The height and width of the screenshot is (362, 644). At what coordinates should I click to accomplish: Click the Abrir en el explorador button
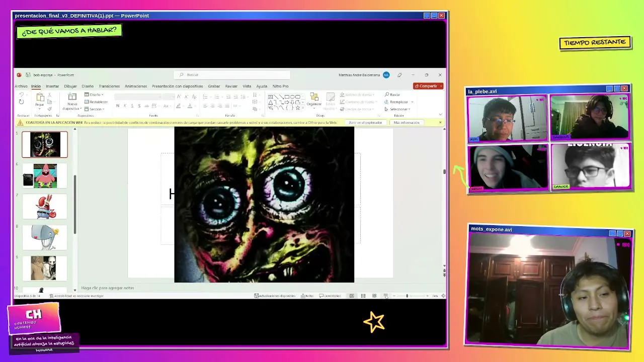pos(365,122)
